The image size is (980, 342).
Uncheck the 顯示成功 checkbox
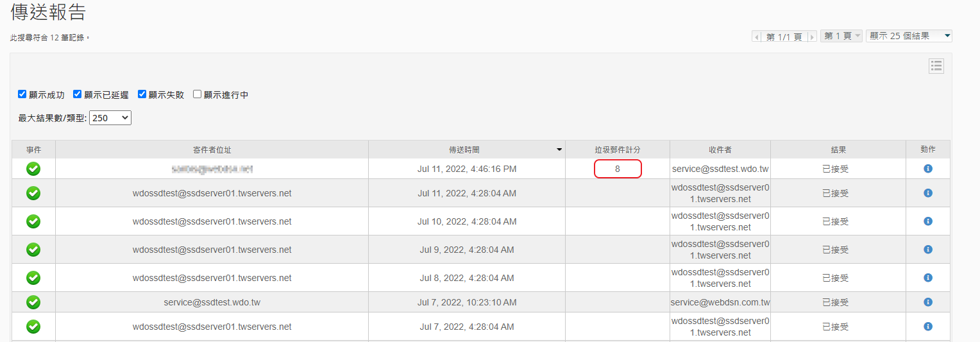pyautogui.click(x=22, y=94)
